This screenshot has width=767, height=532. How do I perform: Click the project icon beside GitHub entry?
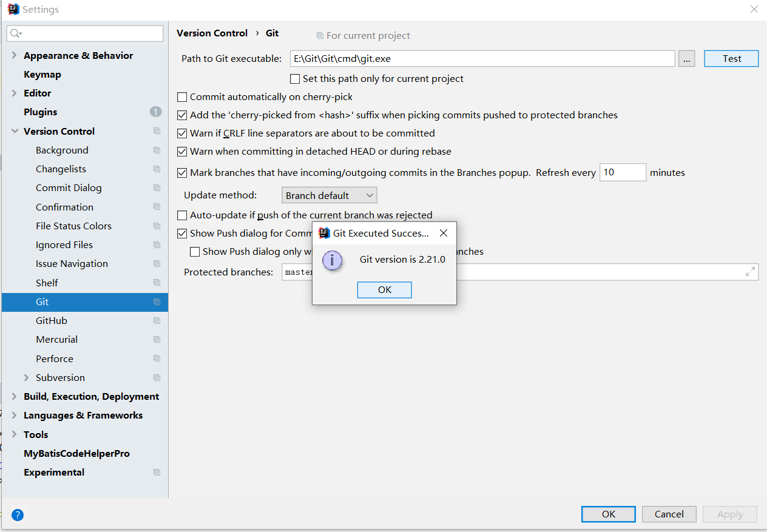tap(157, 320)
